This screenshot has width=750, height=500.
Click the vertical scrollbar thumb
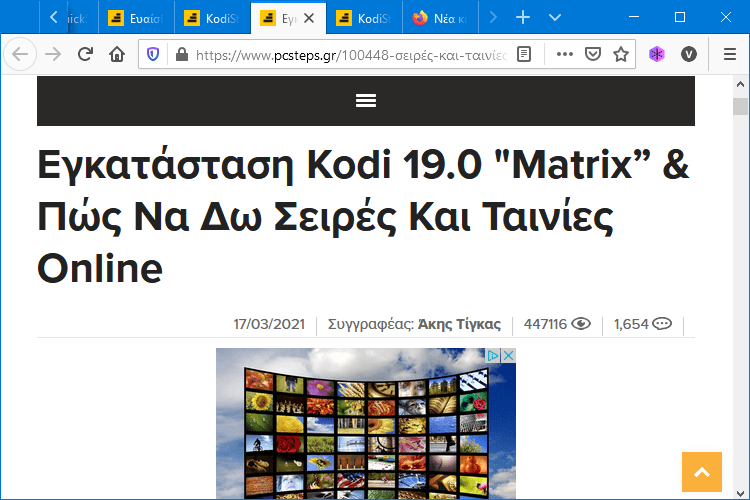[x=740, y=106]
